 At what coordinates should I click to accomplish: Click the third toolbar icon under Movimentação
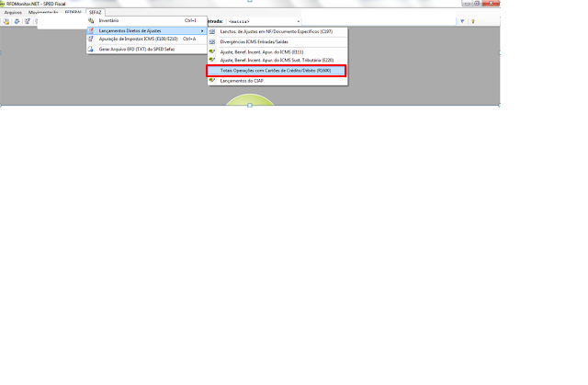pyautogui.click(x=28, y=21)
